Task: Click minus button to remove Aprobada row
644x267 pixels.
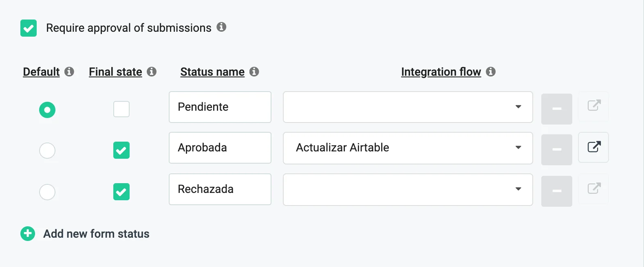Action: [x=556, y=149]
